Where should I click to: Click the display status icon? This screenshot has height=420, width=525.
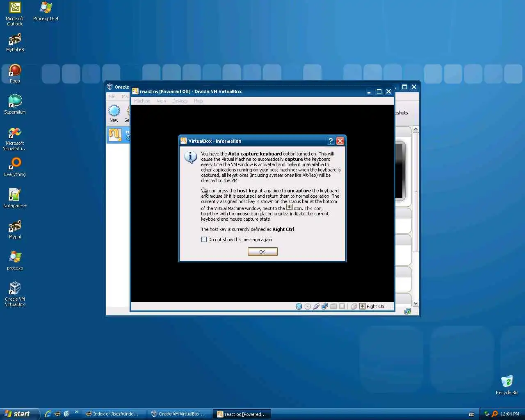[x=342, y=306]
